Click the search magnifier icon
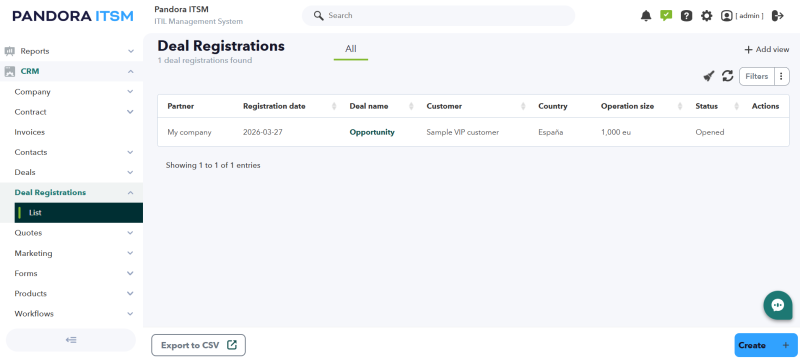The height and width of the screenshot is (360, 800). pos(318,16)
